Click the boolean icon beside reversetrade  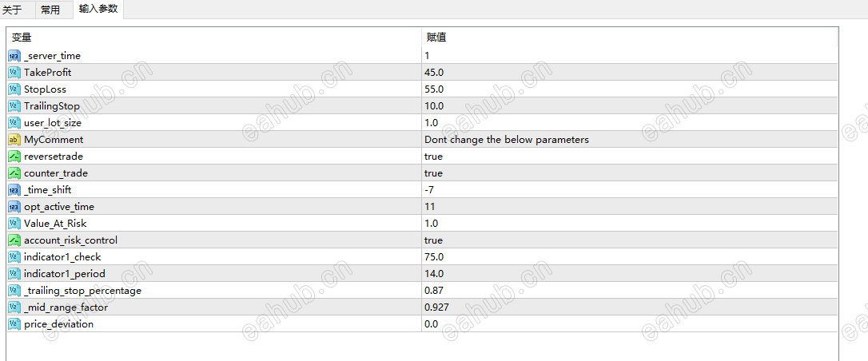[x=14, y=157]
